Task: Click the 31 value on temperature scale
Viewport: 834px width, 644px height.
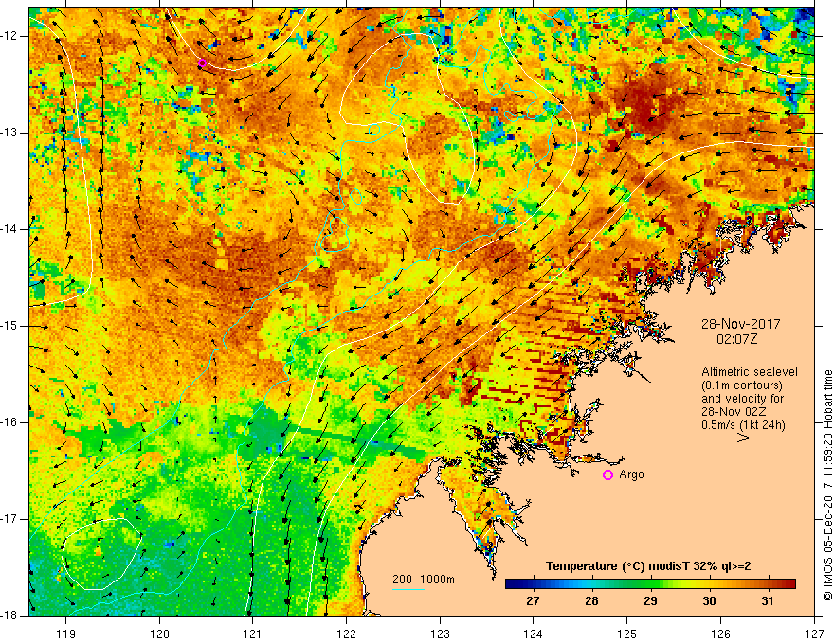Action: tap(767, 601)
